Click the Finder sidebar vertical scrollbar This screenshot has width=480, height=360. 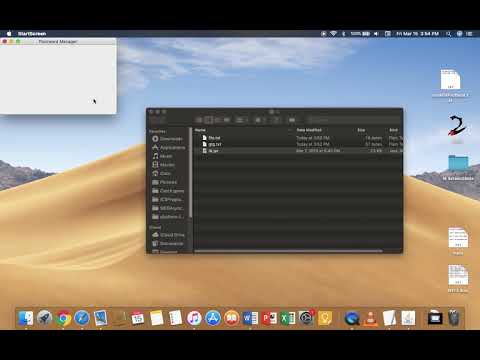[x=191, y=173]
